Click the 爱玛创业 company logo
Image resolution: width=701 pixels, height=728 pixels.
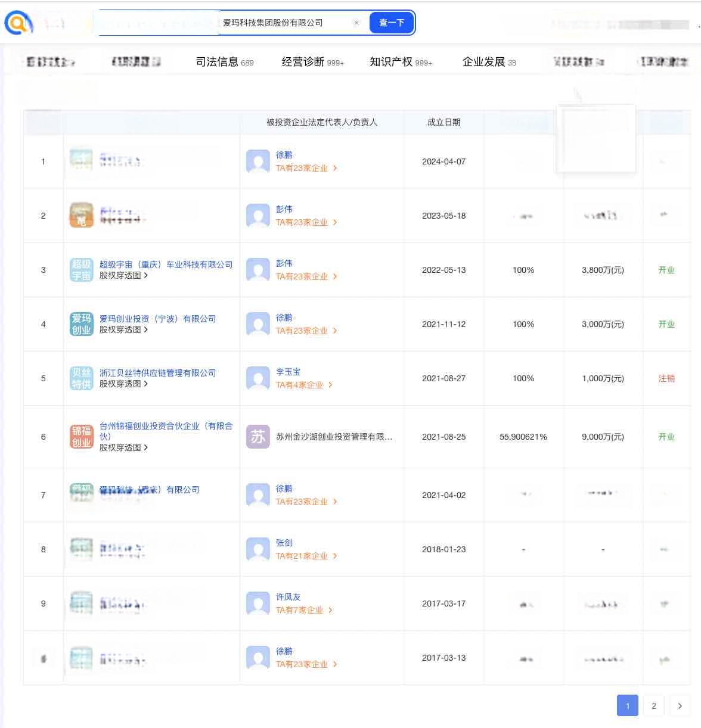click(x=81, y=324)
